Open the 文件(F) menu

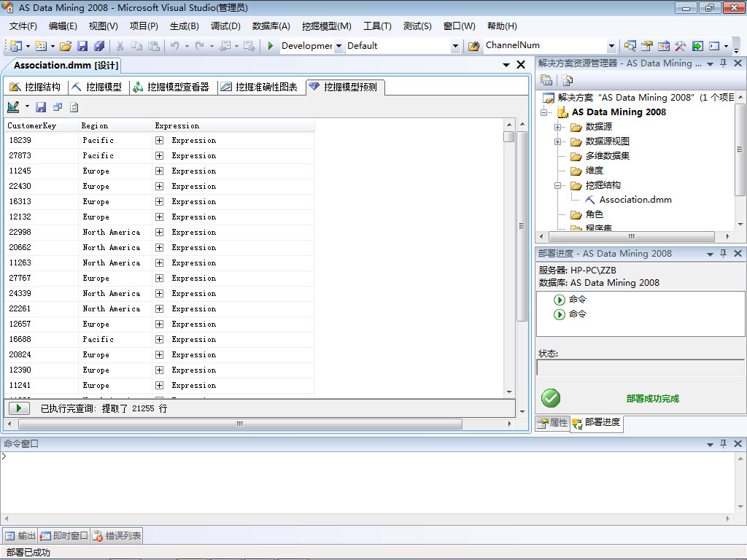coord(23,26)
